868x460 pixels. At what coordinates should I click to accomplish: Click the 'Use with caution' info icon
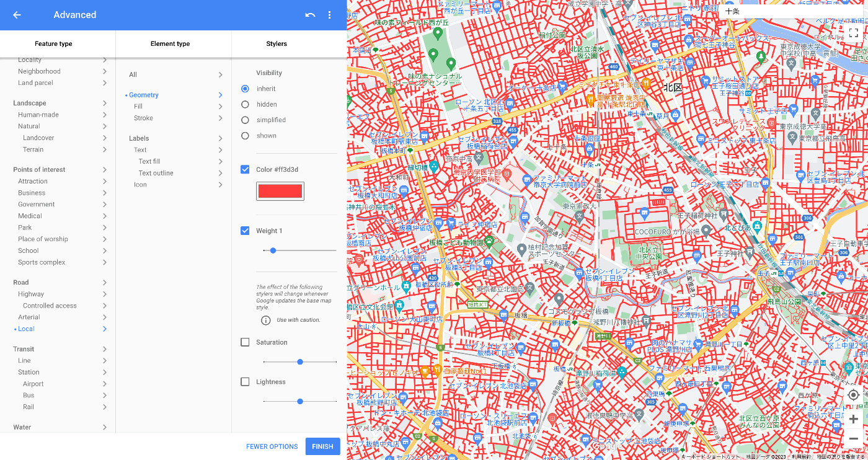coord(266,321)
